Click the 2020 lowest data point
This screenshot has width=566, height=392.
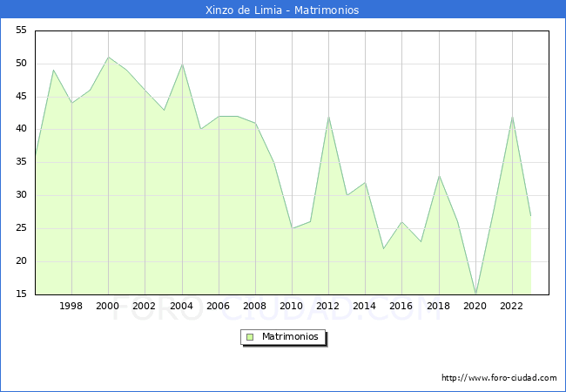coord(475,294)
